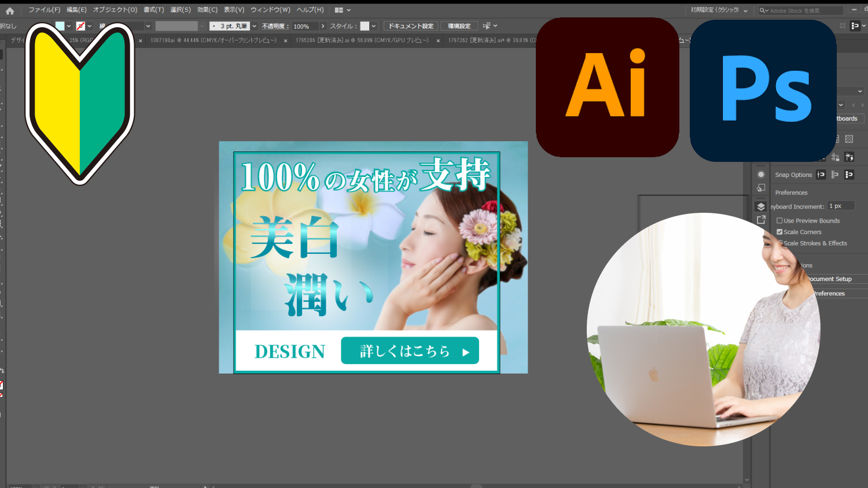The width and height of the screenshot is (868, 488).
Task: Open the ファイル(F) menu
Action: (x=44, y=10)
